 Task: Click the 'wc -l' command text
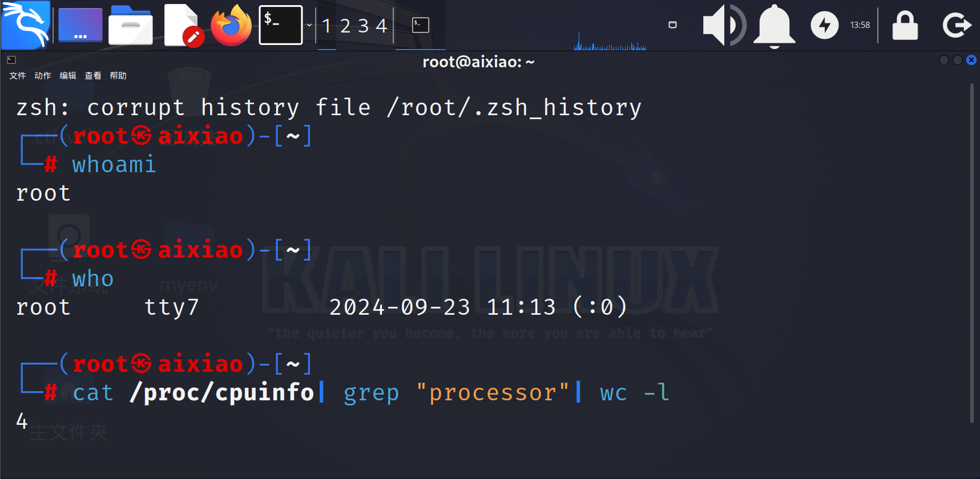[x=635, y=392]
